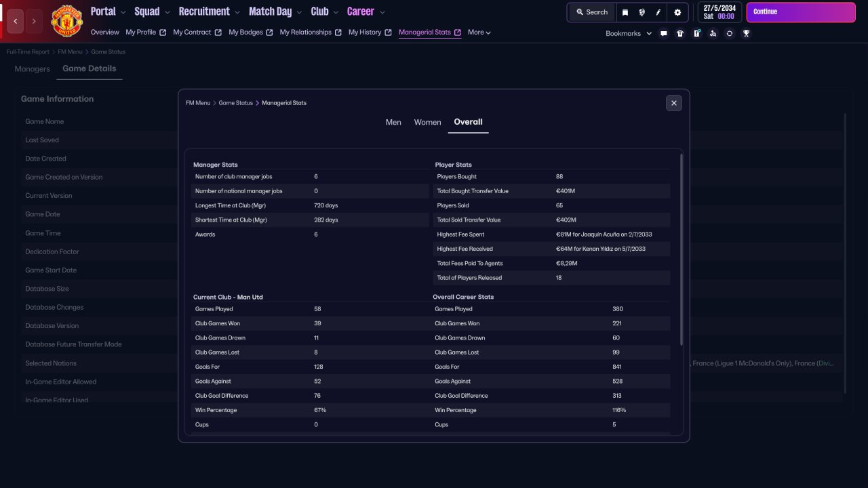This screenshot has height=488, width=868.
Task: Switch to the Managers tab
Action: [33, 69]
